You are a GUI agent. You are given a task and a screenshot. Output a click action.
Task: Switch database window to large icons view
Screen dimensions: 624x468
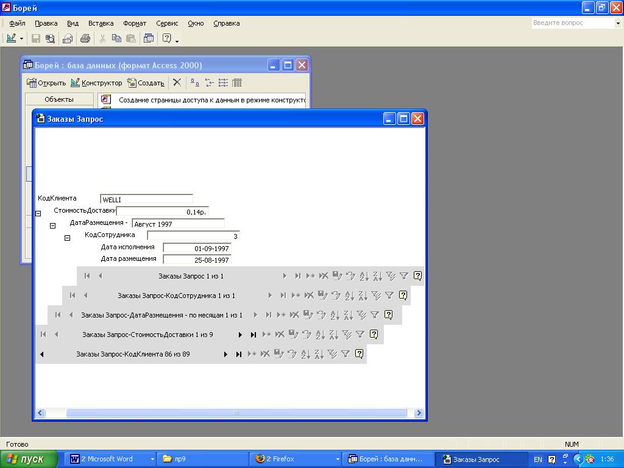point(195,83)
